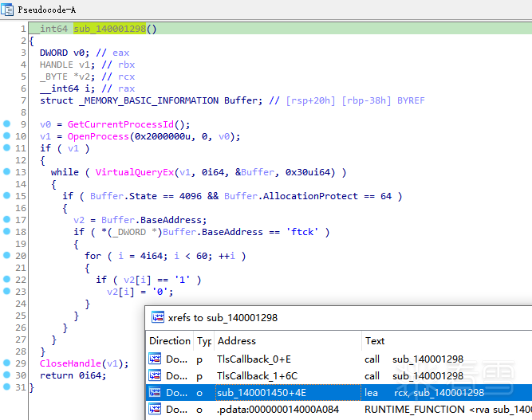
Task: Click the 'p' type cell in TlsCallback_0+E row
Action: [199, 359]
